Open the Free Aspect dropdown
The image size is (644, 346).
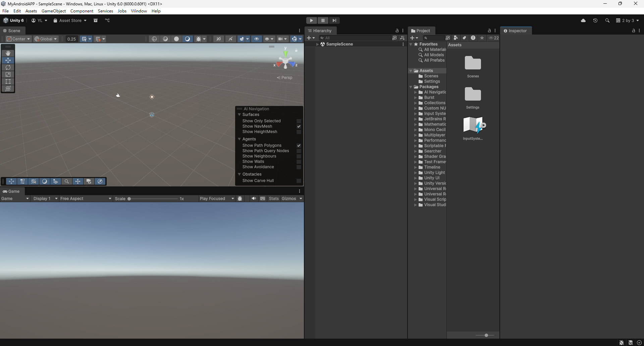coord(86,198)
